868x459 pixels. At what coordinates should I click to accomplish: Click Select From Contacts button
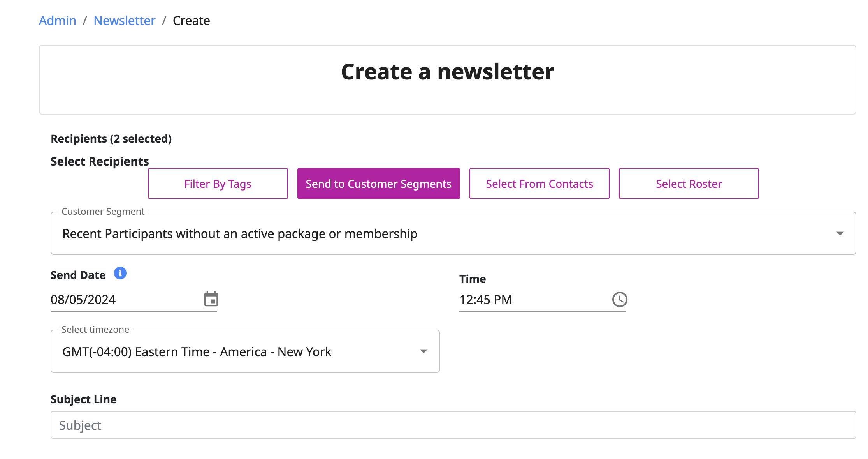pos(539,184)
